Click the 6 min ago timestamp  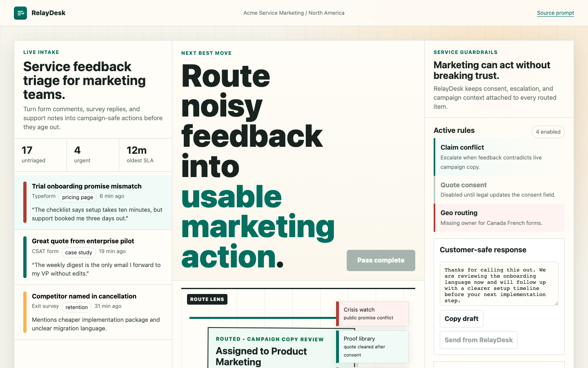tap(112, 196)
